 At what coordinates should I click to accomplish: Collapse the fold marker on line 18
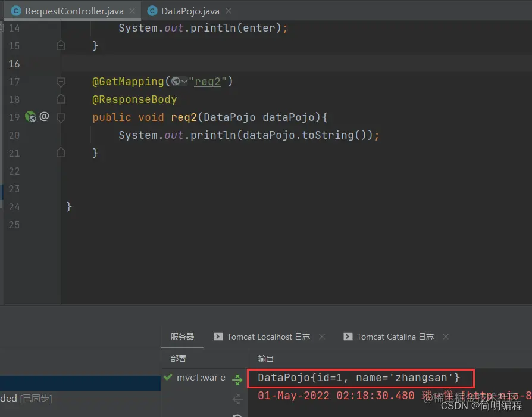coord(61,99)
